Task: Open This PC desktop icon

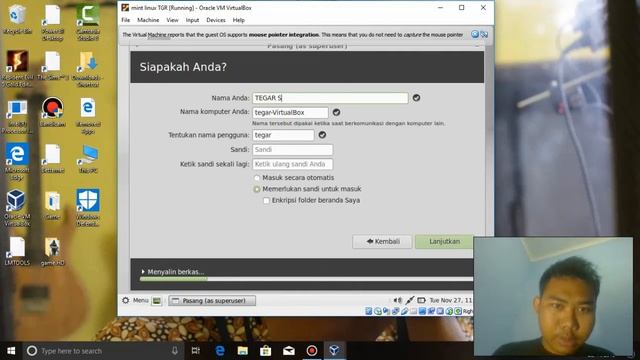Action: click(88, 159)
